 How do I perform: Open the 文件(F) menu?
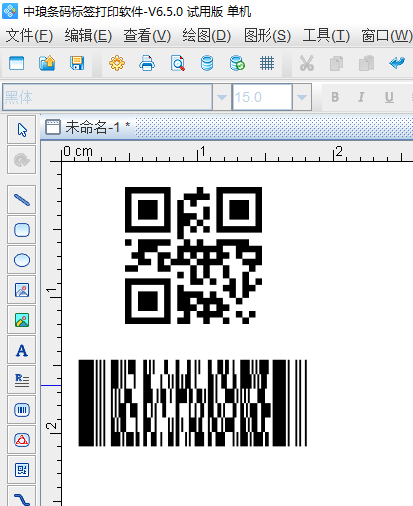click(29, 35)
